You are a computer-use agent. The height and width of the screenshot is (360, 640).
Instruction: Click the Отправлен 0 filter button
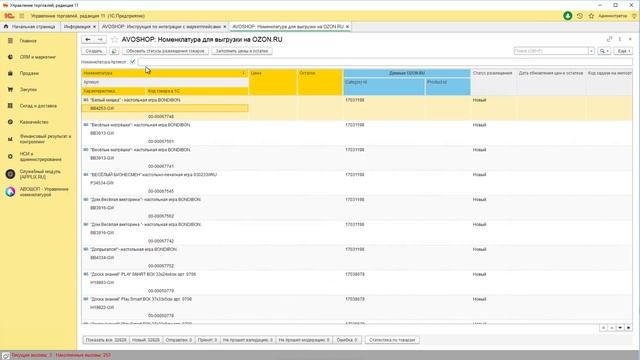179,340
